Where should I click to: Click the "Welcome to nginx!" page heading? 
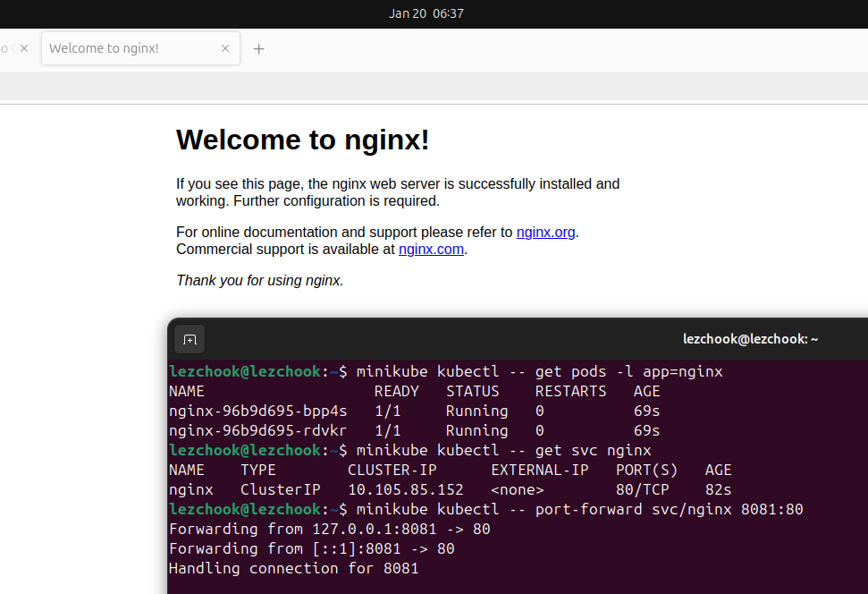click(x=303, y=140)
